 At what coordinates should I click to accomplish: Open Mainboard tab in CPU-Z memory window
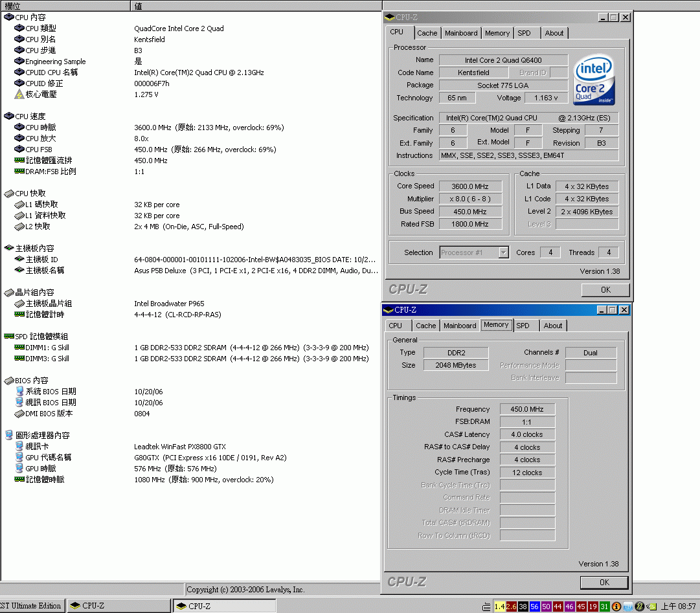[460, 326]
